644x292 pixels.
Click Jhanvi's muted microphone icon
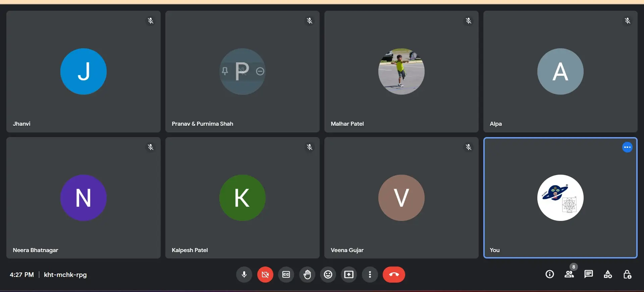[151, 21]
